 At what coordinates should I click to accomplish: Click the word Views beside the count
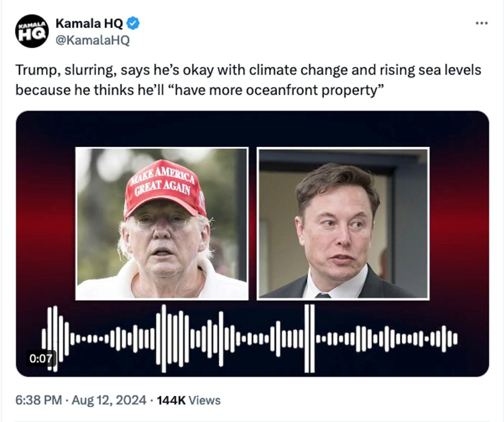tap(205, 400)
